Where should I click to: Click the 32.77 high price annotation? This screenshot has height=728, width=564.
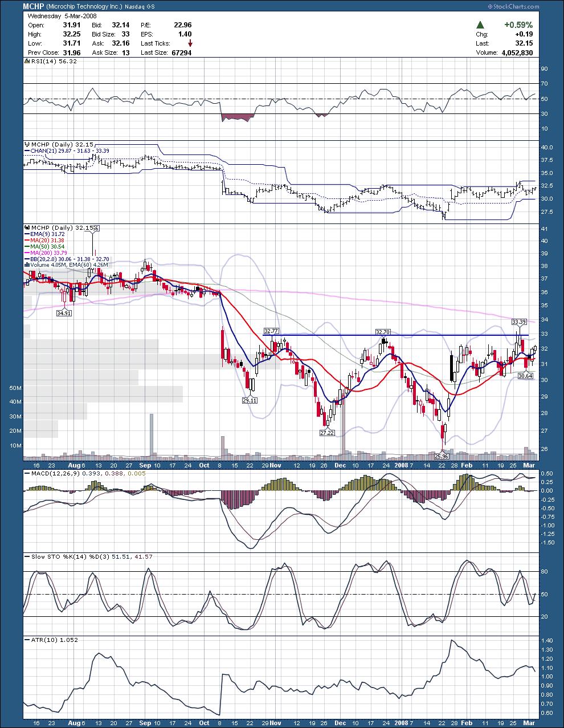point(271,331)
